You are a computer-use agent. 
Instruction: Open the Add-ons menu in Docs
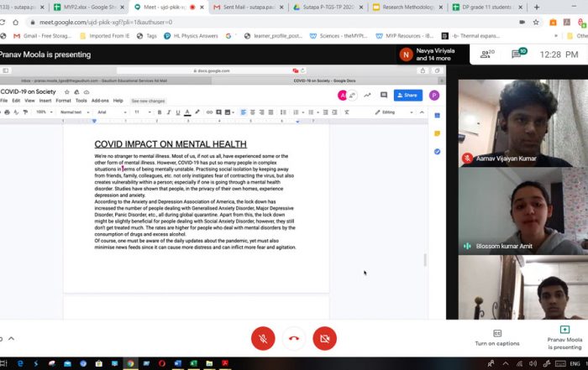[x=100, y=101]
